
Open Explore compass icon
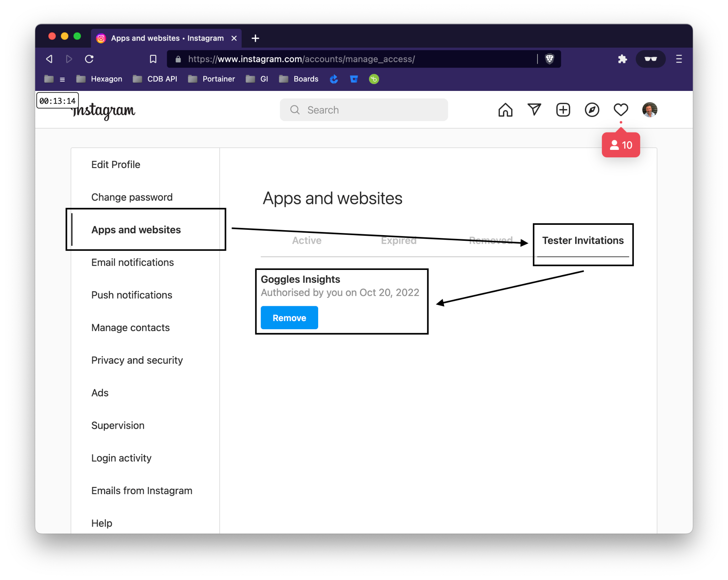592,110
